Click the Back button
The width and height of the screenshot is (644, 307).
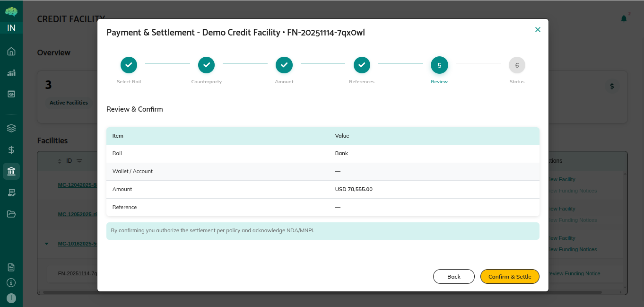pyautogui.click(x=453, y=277)
